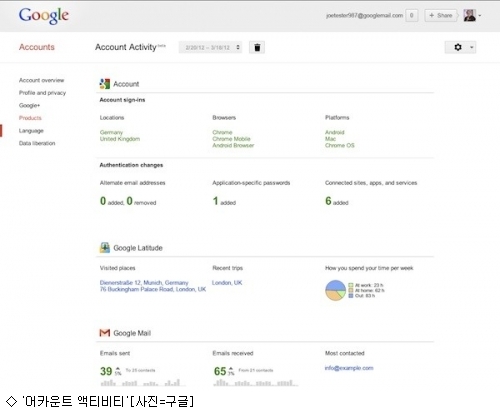
Task: Click 0 added alternate email value
Action: [112, 201]
